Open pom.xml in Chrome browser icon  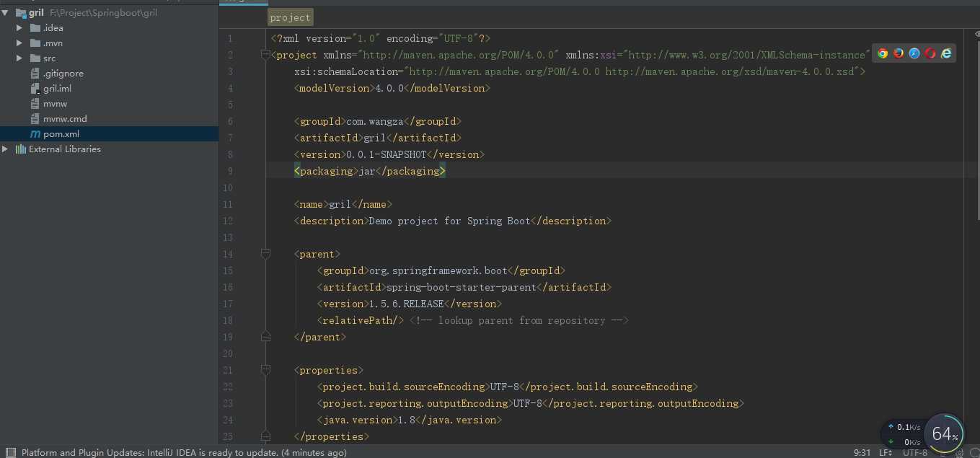point(883,53)
